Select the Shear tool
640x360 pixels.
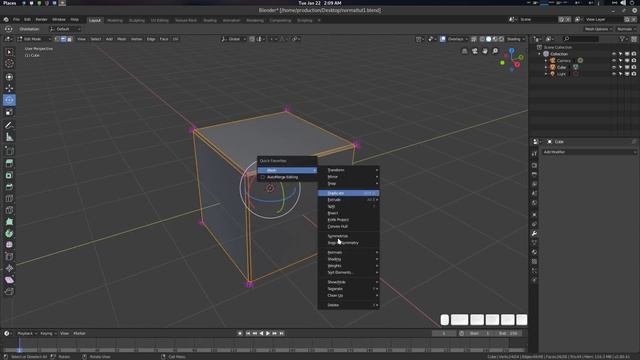click(9, 280)
